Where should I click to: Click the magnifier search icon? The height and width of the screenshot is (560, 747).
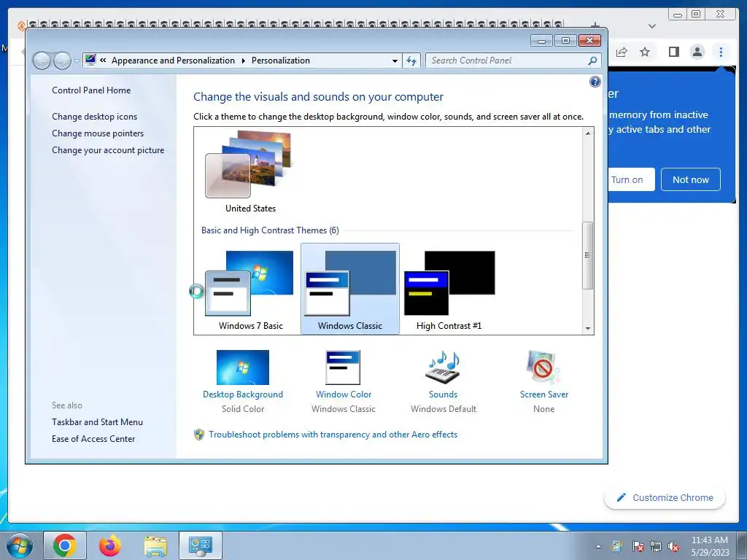pyautogui.click(x=592, y=61)
